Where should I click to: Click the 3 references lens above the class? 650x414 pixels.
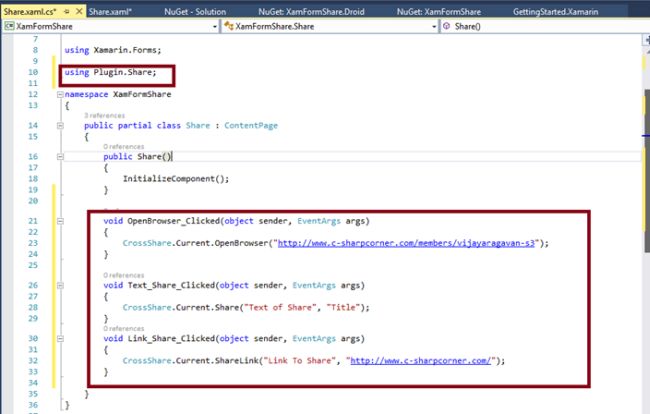tap(104, 116)
